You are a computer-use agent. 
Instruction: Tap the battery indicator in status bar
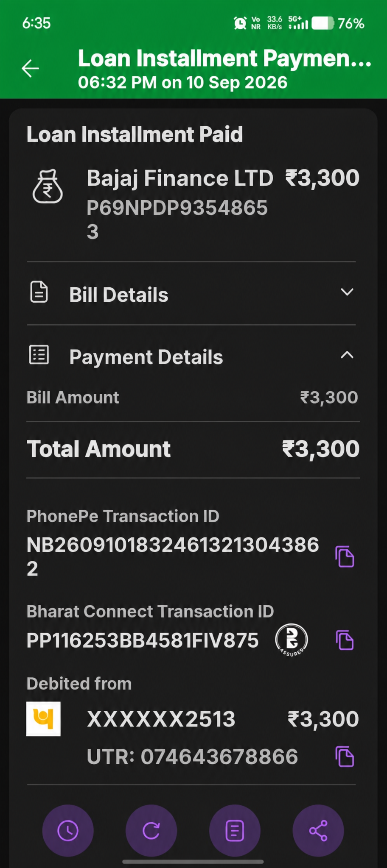click(323, 23)
